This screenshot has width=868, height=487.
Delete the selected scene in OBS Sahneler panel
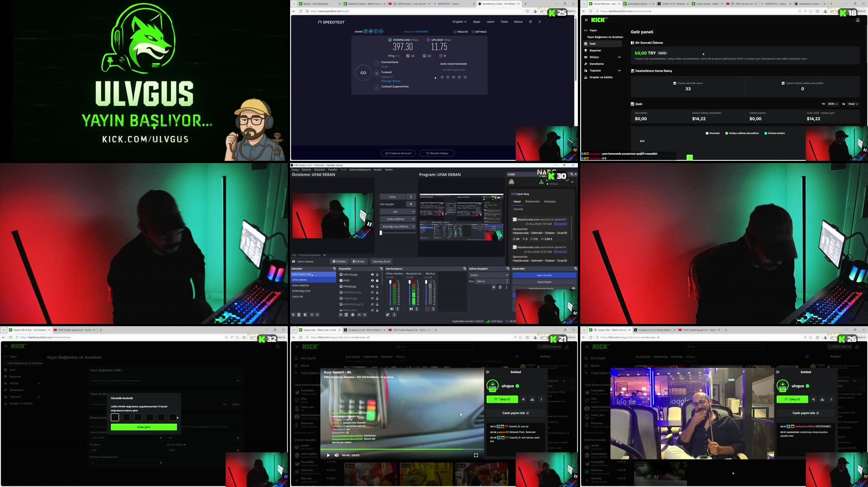tap(299, 314)
